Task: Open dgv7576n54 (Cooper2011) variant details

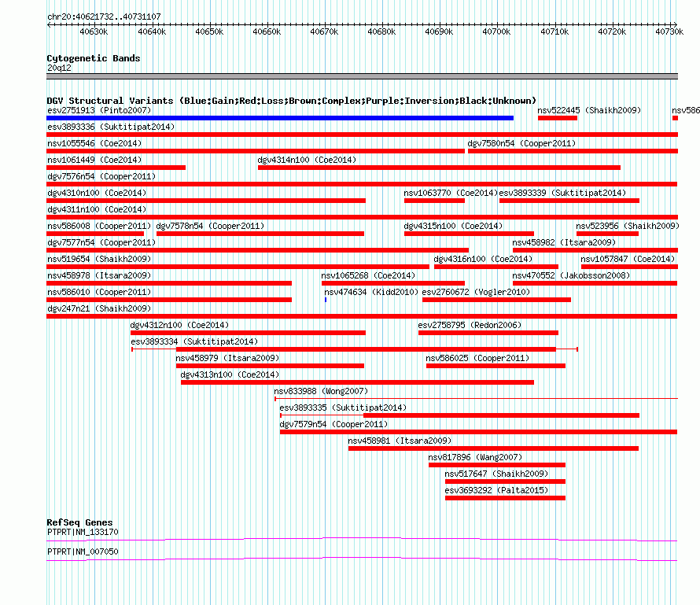Action: tap(362, 184)
